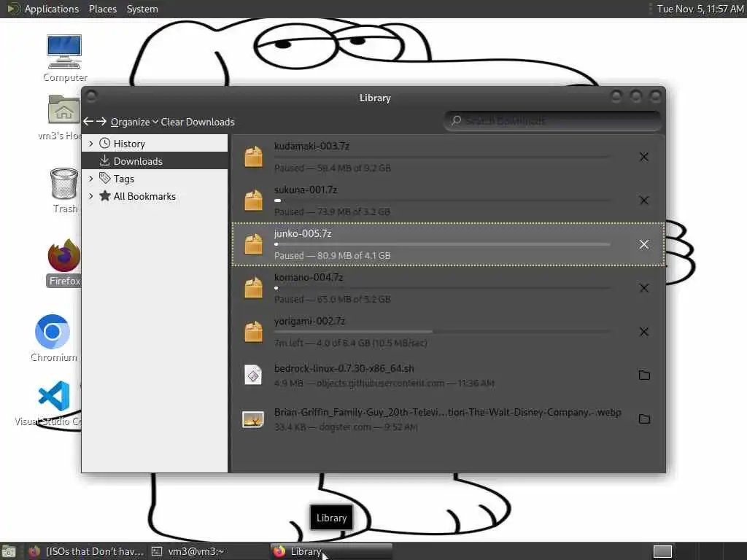Select the kudamaki-003.7z file name
Viewport: 747px width, 560px height.
pos(312,146)
